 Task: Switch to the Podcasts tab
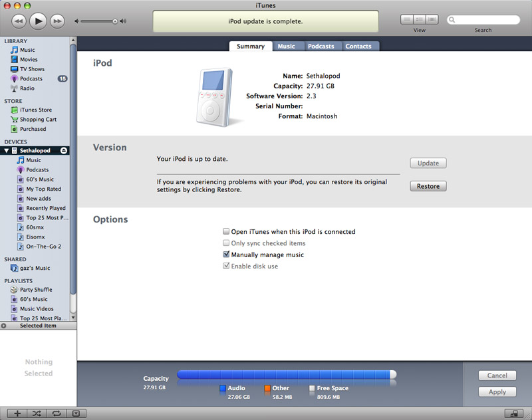(x=321, y=46)
